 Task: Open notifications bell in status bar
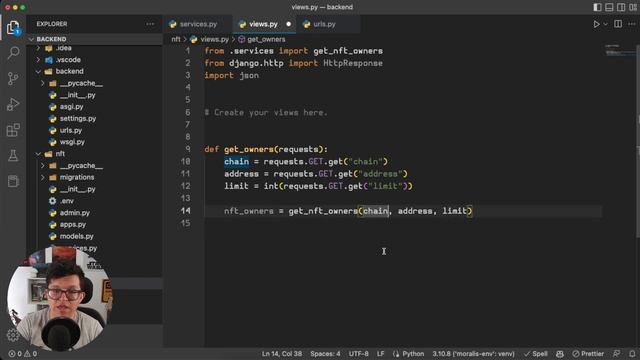(x=632, y=354)
